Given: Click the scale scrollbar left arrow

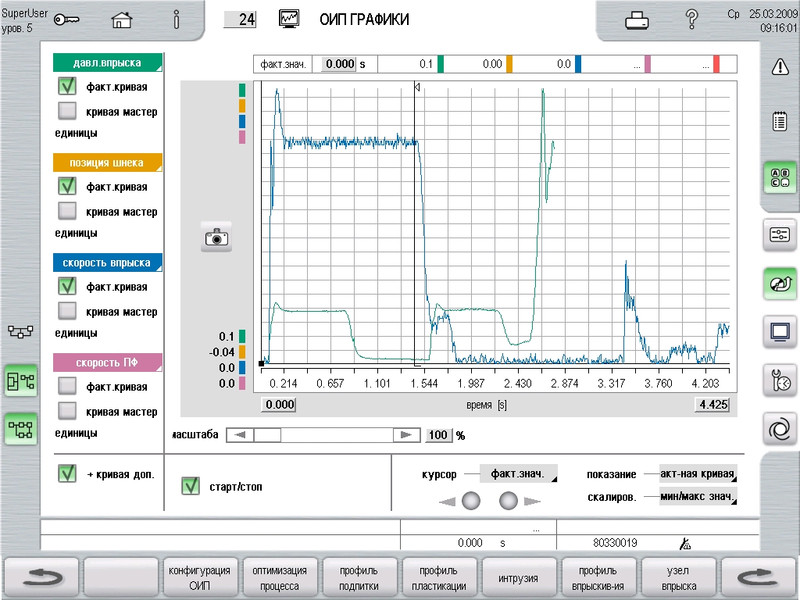Looking at the screenshot, I should [x=240, y=435].
